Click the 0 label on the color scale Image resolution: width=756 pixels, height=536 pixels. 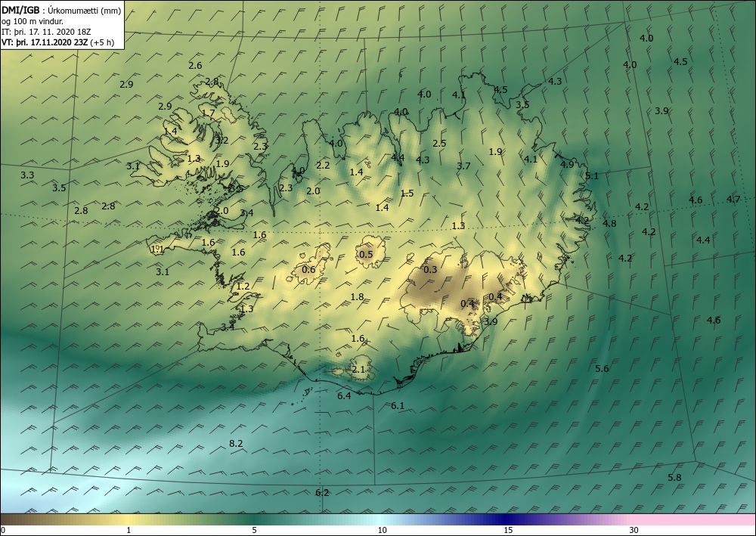(3, 530)
